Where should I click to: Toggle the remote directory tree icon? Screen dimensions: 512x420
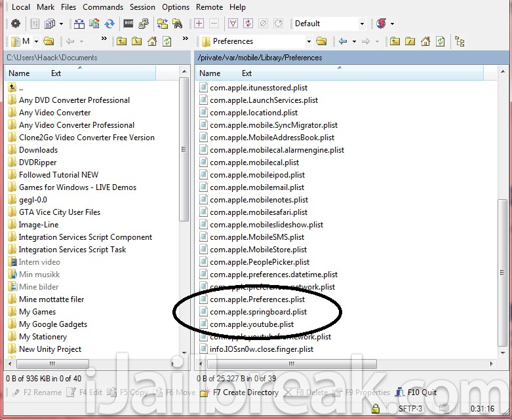[x=460, y=41]
